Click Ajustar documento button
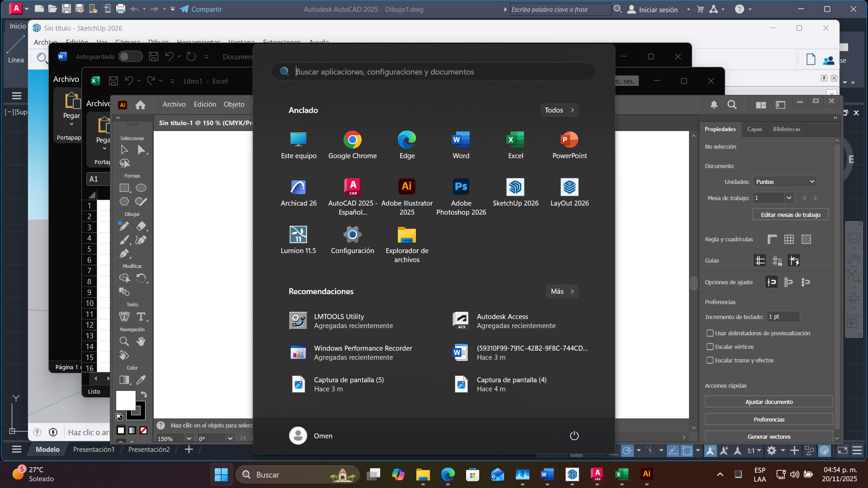 pos(769,402)
